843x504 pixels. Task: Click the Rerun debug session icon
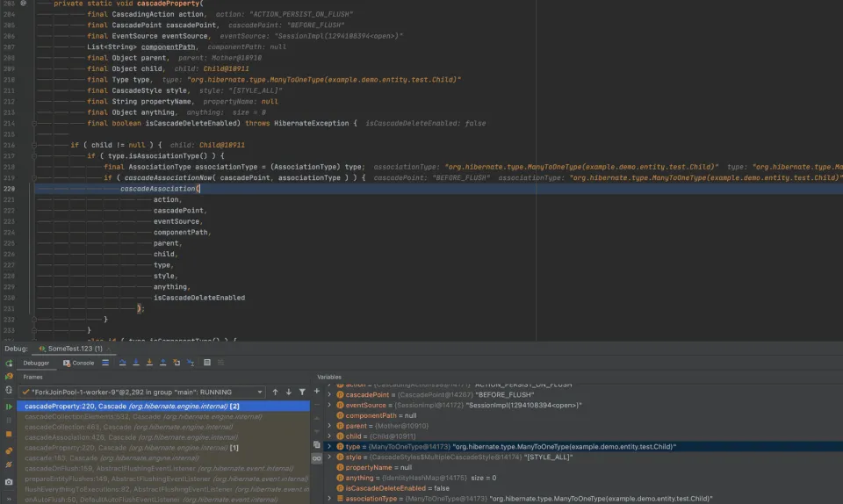tap(9, 364)
